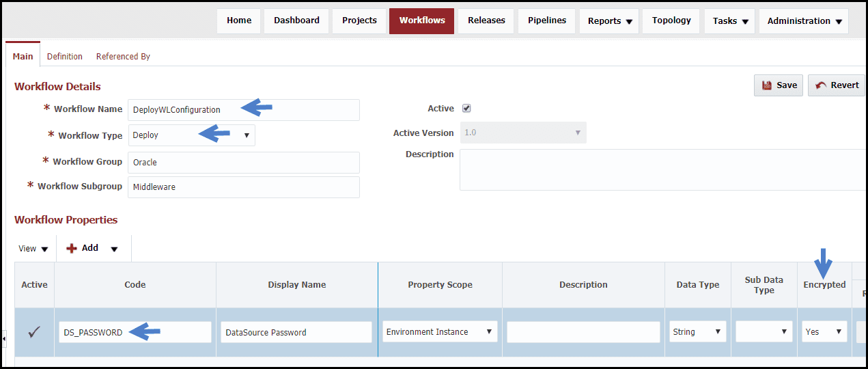Expand the Add menu arrow
The width and height of the screenshot is (868, 369).
point(114,249)
